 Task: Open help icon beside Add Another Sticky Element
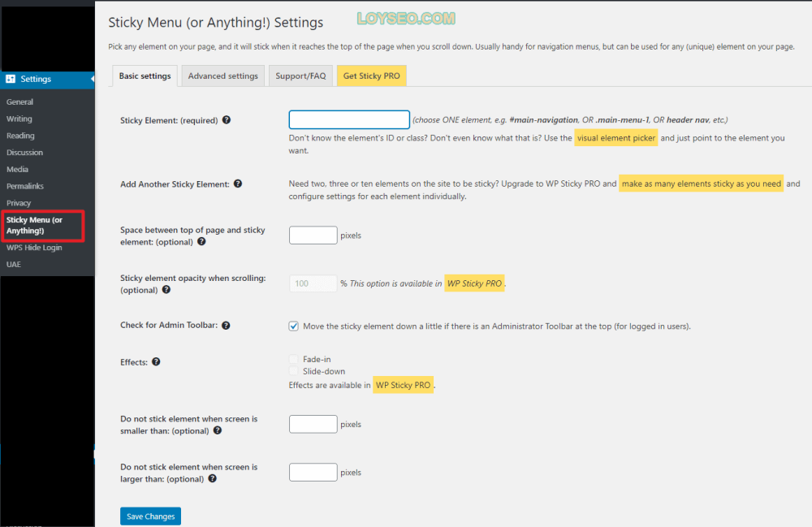click(x=238, y=184)
